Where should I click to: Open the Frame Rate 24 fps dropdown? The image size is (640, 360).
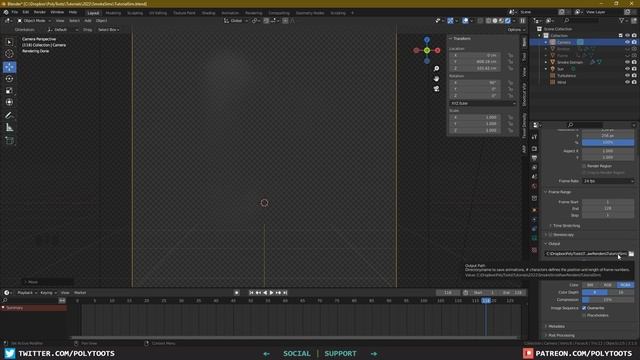coord(608,181)
